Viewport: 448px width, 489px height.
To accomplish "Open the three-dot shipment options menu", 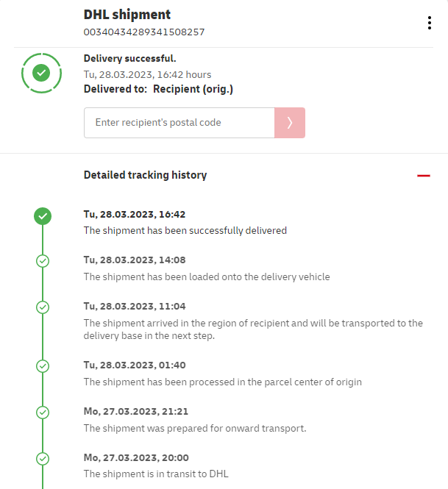I will (430, 23).
